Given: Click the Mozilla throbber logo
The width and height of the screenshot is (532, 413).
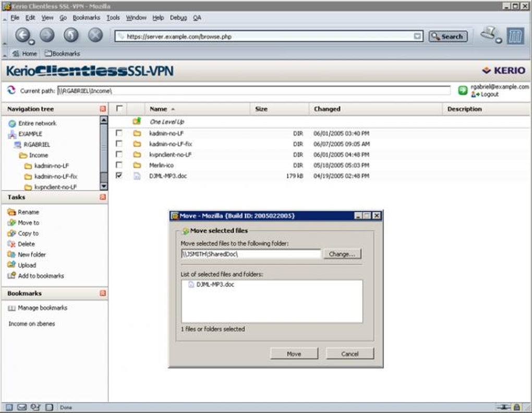Looking at the screenshot, I should 515,36.
